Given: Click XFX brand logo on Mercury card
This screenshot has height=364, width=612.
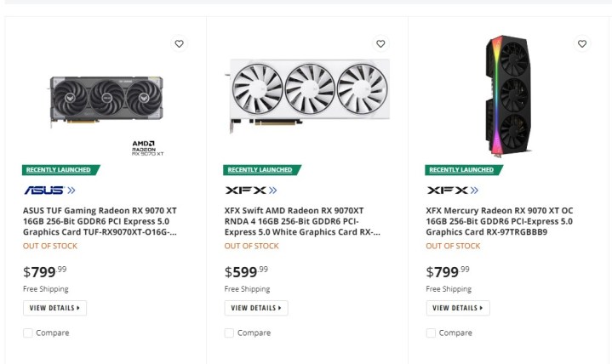Looking at the screenshot, I should click(452, 191).
